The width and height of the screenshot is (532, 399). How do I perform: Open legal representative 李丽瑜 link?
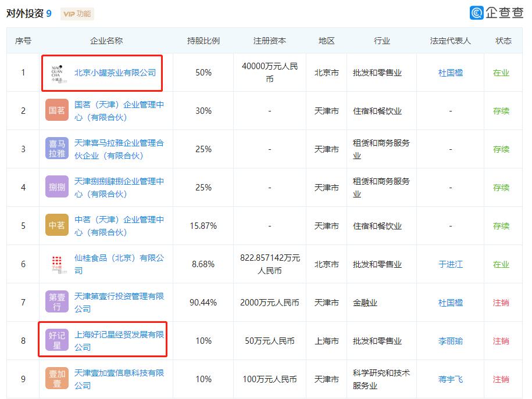point(450,341)
